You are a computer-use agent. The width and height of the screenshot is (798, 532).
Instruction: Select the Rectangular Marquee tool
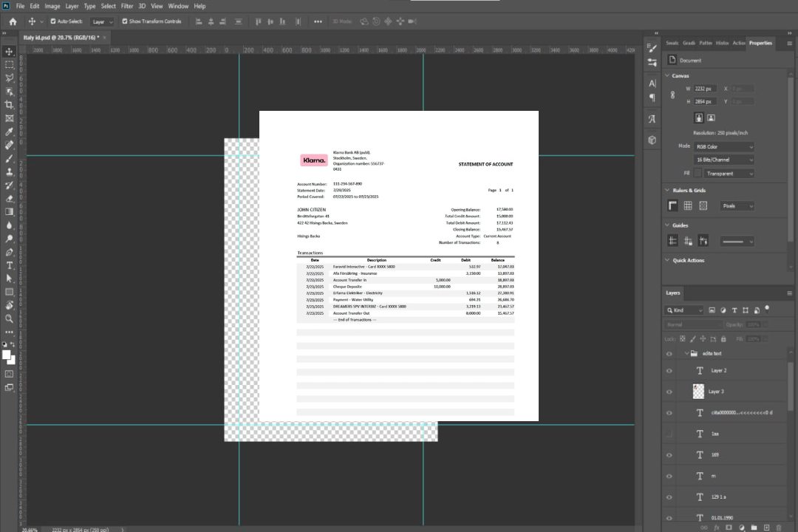coord(9,65)
